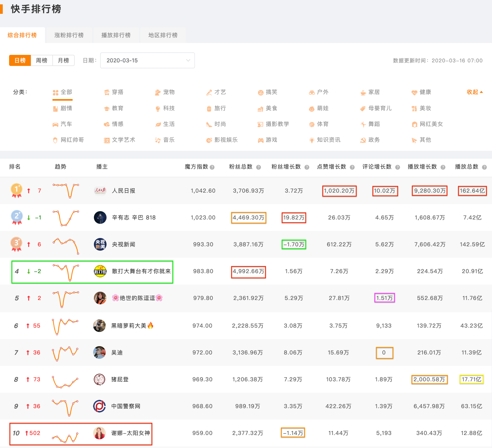
Task: Click trend sparkline for 人民日报
Action: [66, 191]
